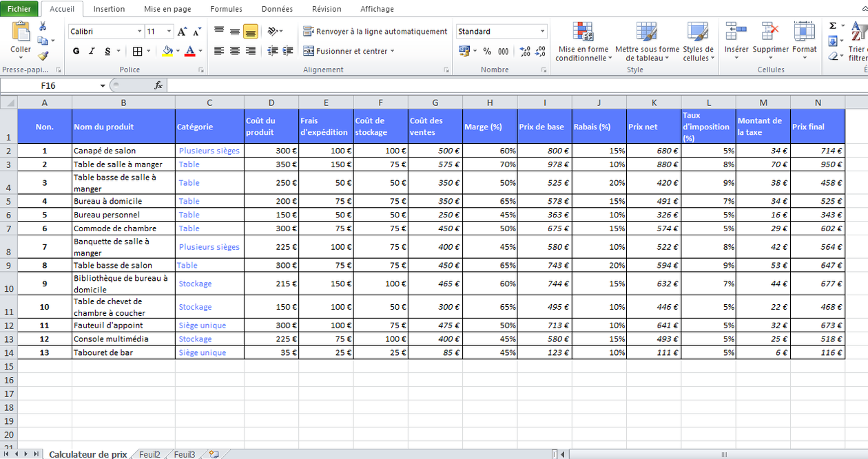Apply borders using the grid border icon
The image size is (868, 459).
pos(138,51)
